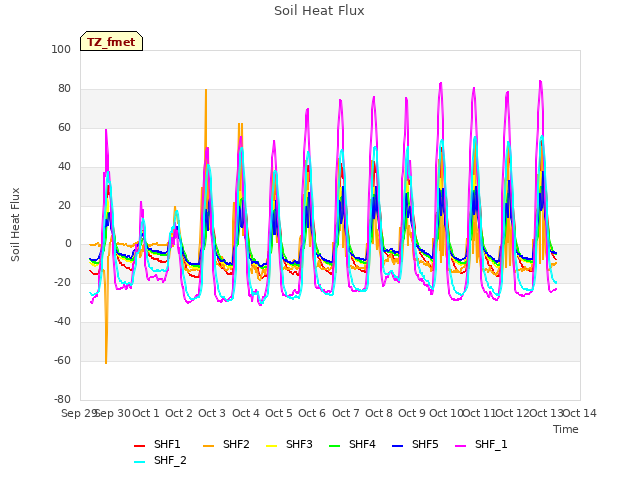The width and height of the screenshot is (640, 480).
Task: Click the TZ_fmet annotation label
Action: [x=111, y=42]
